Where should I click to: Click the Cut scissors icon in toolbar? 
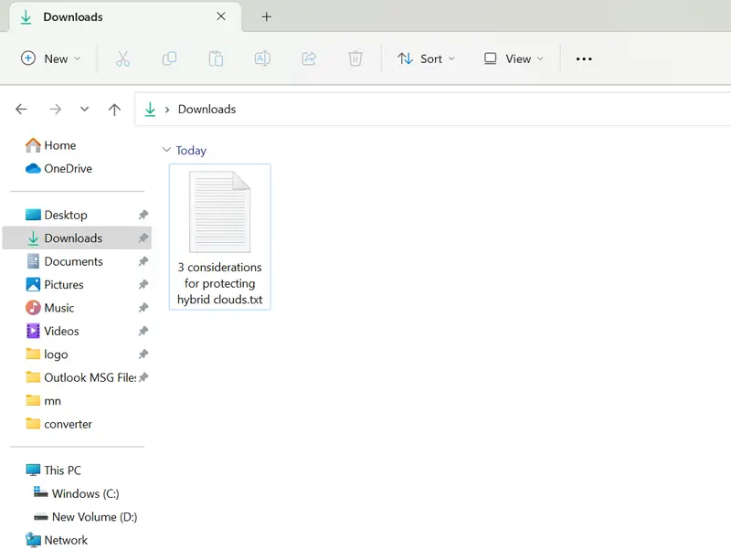tap(123, 58)
